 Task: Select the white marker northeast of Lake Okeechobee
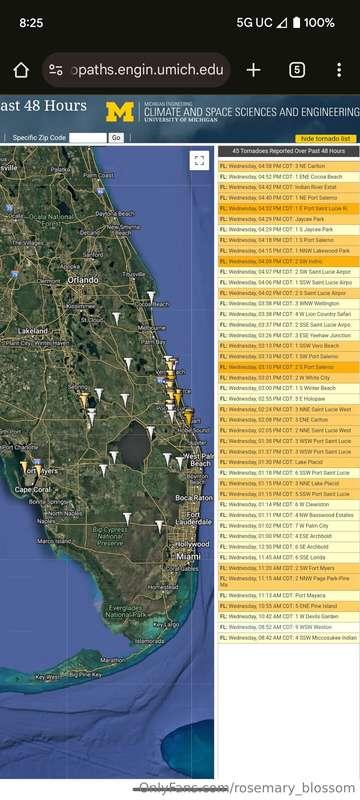click(150, 432)
